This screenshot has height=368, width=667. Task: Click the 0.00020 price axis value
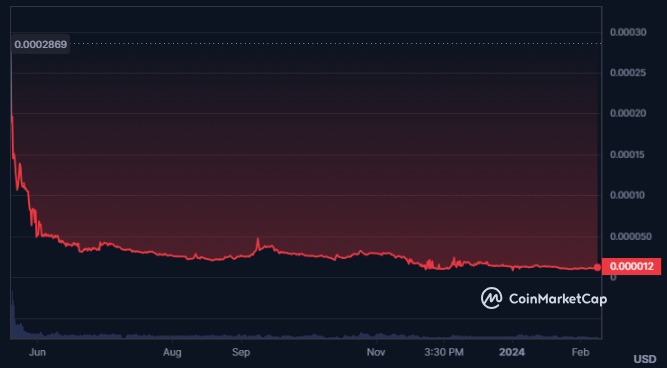[628, 114]
